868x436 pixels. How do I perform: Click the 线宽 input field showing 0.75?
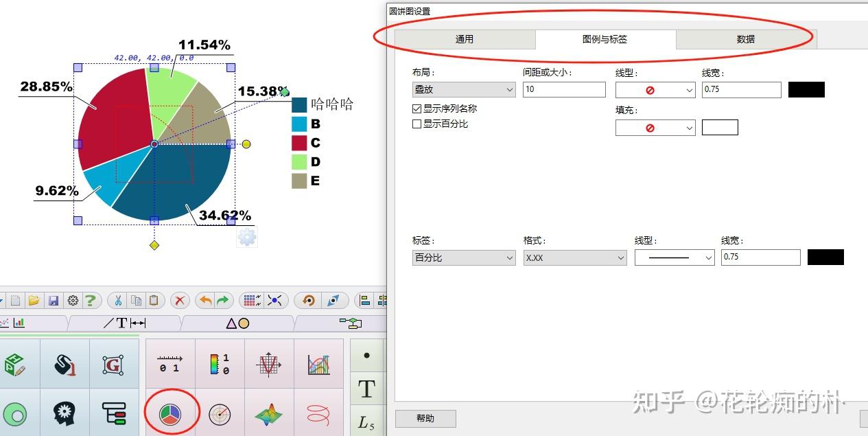[741, 89]
